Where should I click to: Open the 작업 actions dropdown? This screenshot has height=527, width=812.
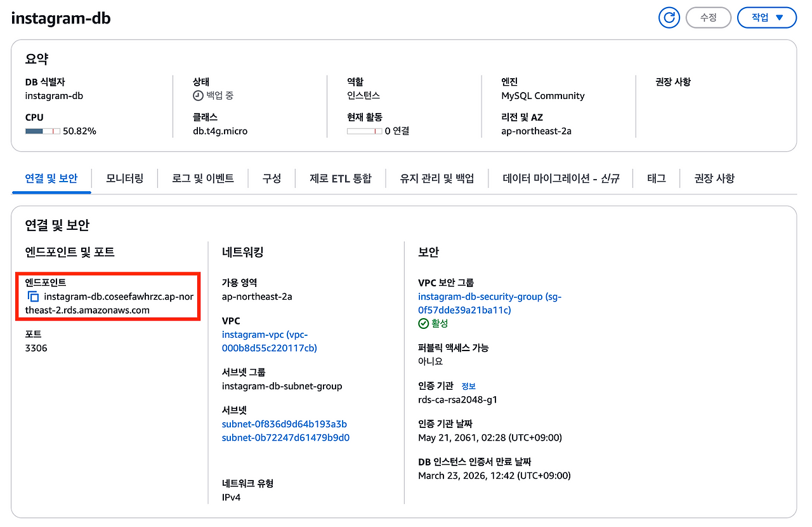pos(767,18)
